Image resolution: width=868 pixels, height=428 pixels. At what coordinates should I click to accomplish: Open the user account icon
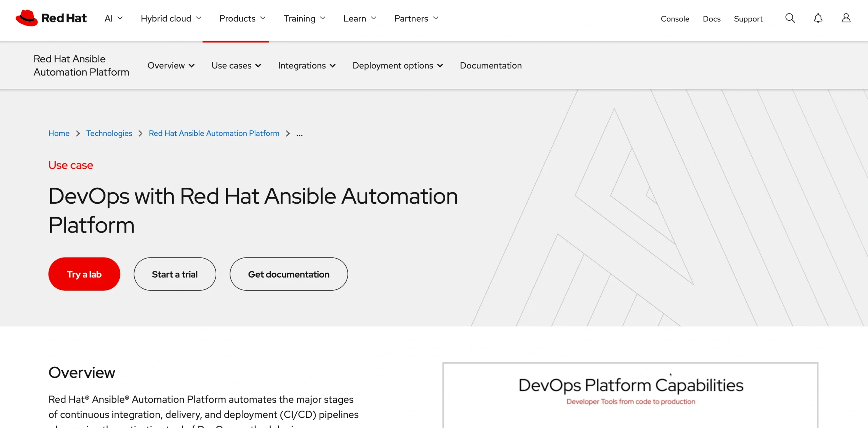tap(846, 18)
